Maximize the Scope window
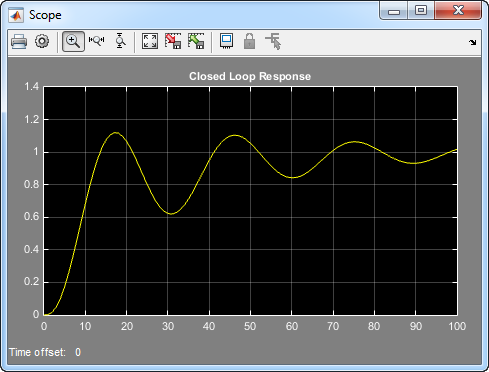Image resolution: width=489 pixels, height=372 pixels. click(x=421, y=11)
